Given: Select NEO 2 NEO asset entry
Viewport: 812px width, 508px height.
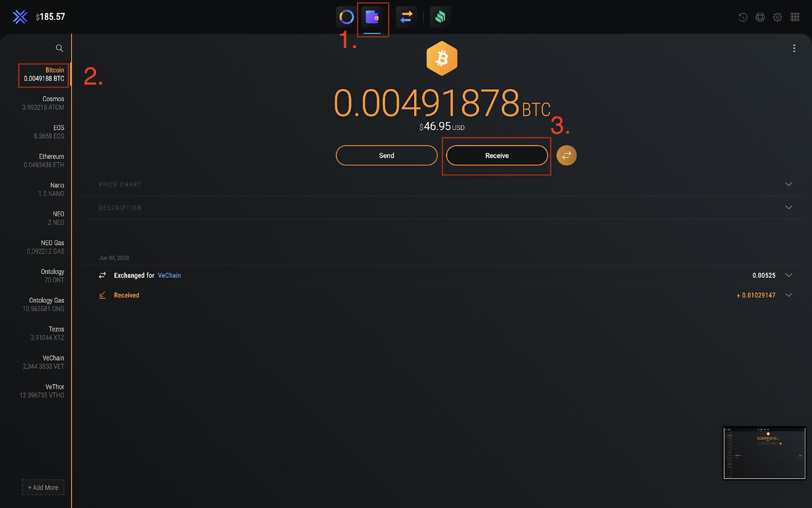Looking at the screenshot, I should point(56,218).
